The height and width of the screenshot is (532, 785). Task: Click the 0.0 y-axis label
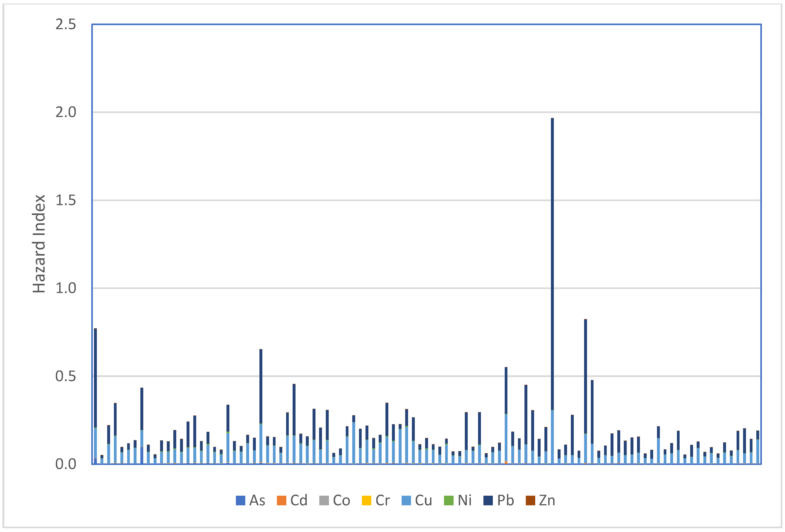click(x=66, y=464)
